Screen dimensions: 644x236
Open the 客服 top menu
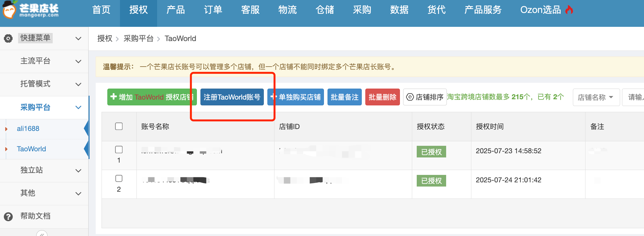[250, 10]
